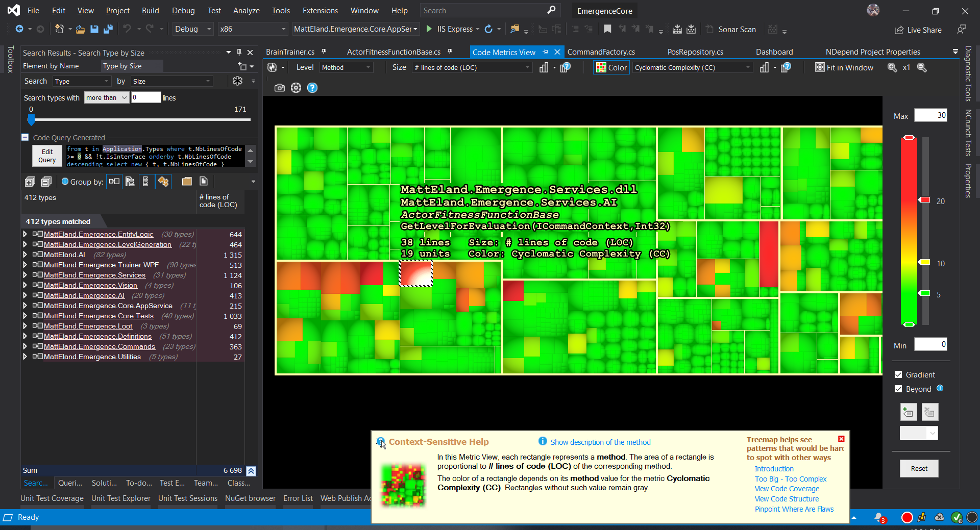This screenshot has width=980, height=530.
Task: Run a Sonar Scan from the toolbar
Action: 731,29
